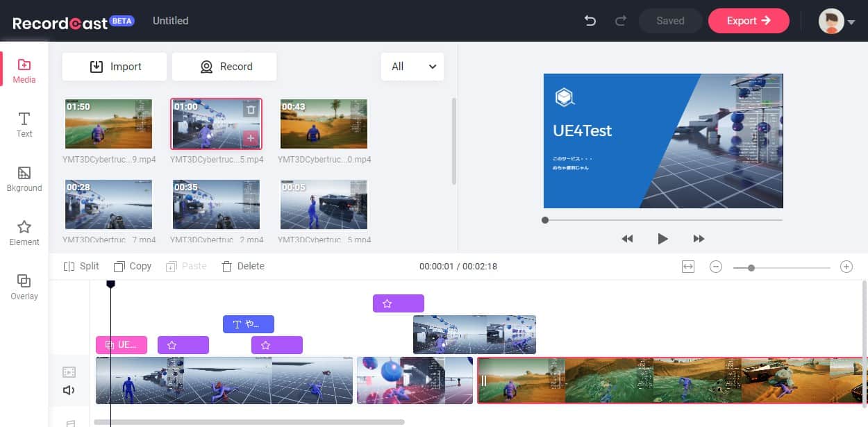This screenshot has height=427, width=868.
Task: Select the purple star element above video overlay
Action: click(399, 303)
